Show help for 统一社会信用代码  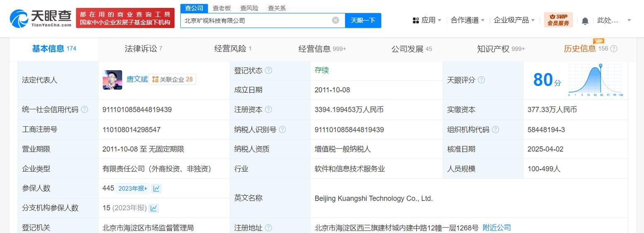pyautogui.click(x=85, y=110)
